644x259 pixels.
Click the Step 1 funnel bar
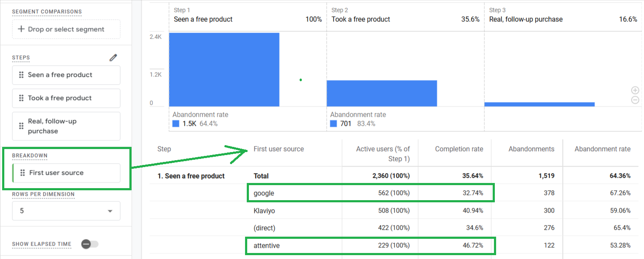pos(224,70)
